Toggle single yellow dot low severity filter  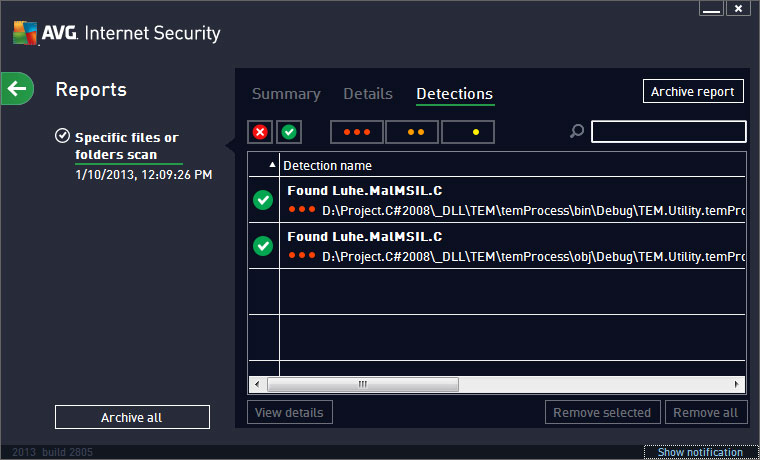click(468, 132)
